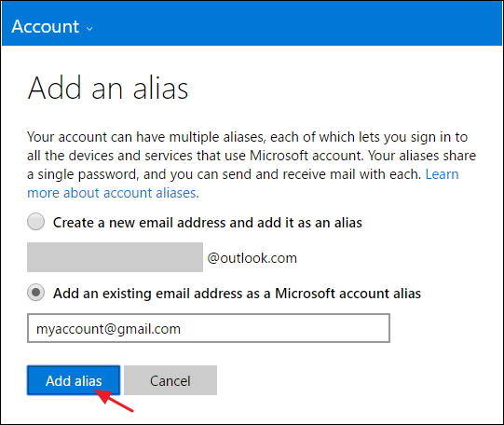Follow the Learn link at the paragraph end
504x425 pixels.
click(442, 174)
